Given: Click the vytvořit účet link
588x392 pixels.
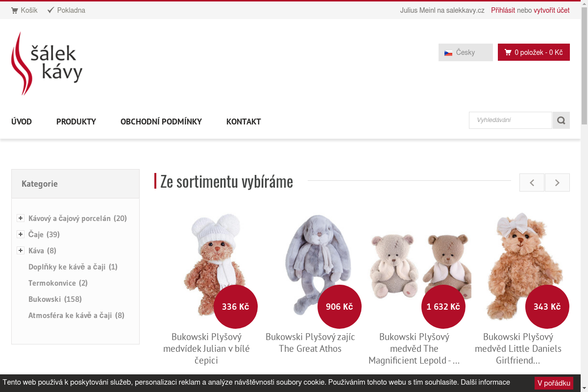Looking at the screenshot, I should click(552, 10).
